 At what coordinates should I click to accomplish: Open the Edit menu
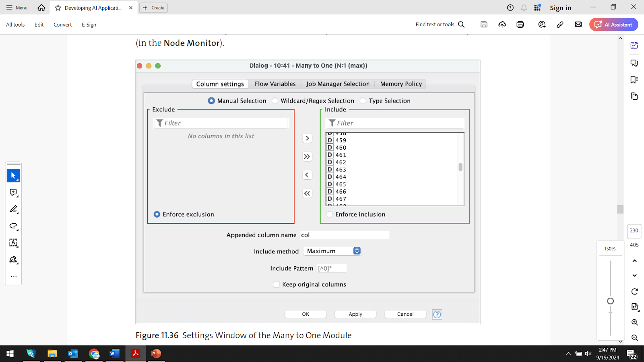pyautogui.click(x=39, y=25)
